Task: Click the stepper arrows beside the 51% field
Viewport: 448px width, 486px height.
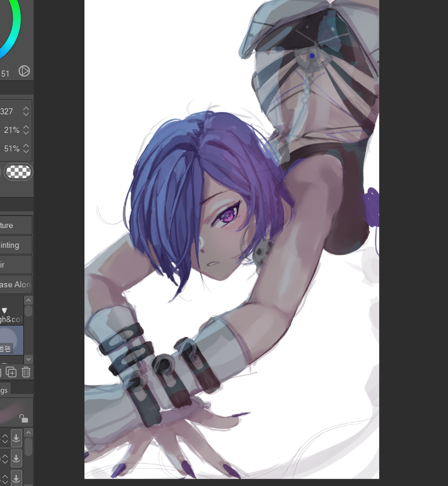Action: click(x=26, y=148)
